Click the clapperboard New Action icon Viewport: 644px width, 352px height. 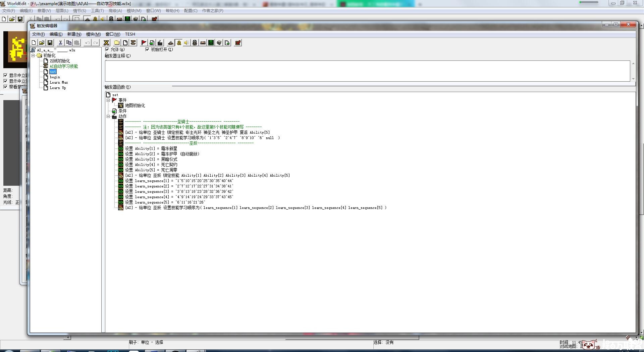tap(160, 43)
